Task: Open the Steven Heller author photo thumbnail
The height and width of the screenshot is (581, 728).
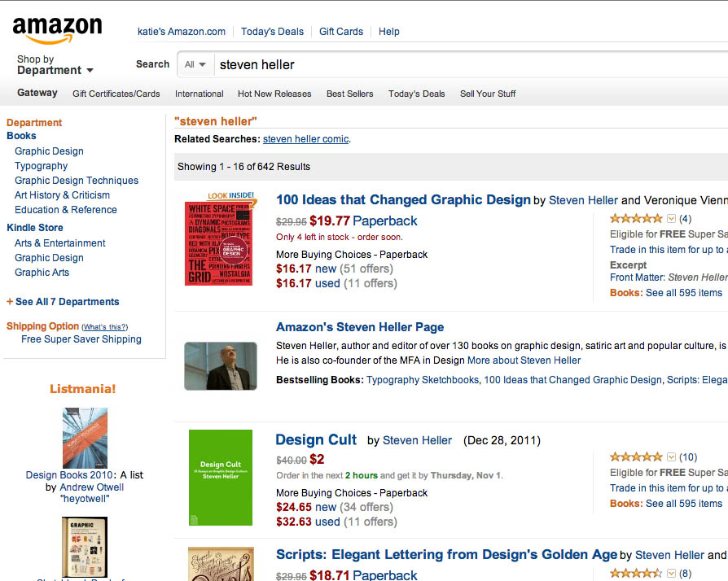Action: (x=221, y=365)
